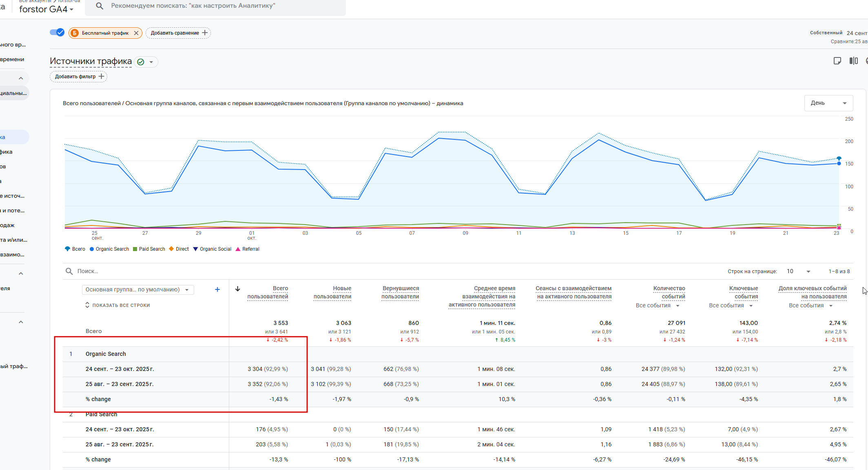The width and height of the screenshot is (868, 470).
Task: Click the sort arrow by Всего пользователей
Action: tap(238, 289)
